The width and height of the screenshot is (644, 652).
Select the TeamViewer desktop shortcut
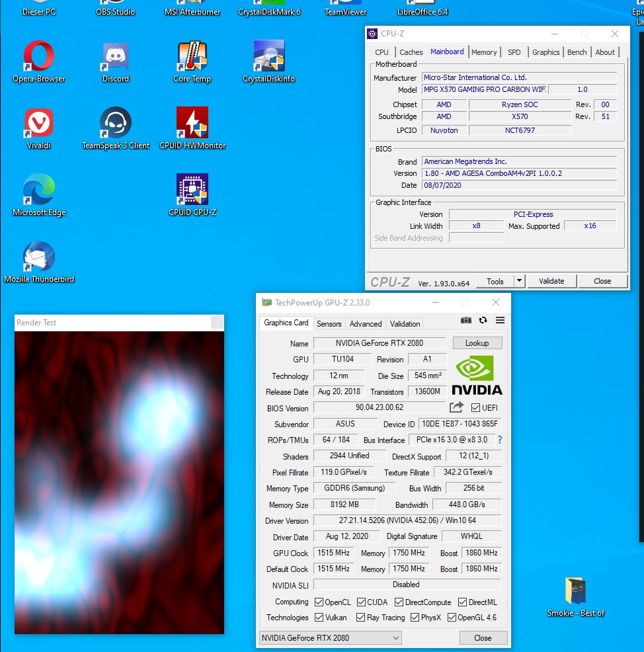pyautogui.click(x=346, y=11)
